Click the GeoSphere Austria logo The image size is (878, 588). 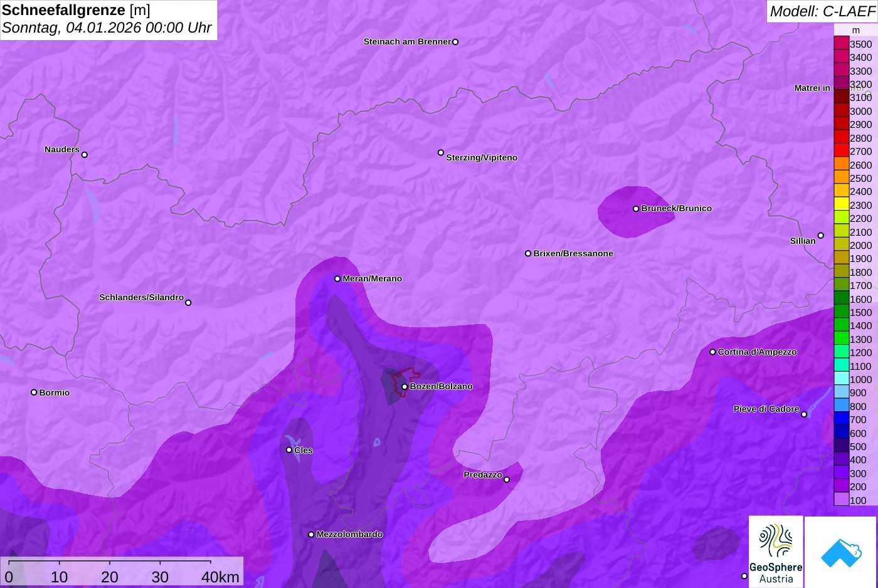(x=776, y=552)
